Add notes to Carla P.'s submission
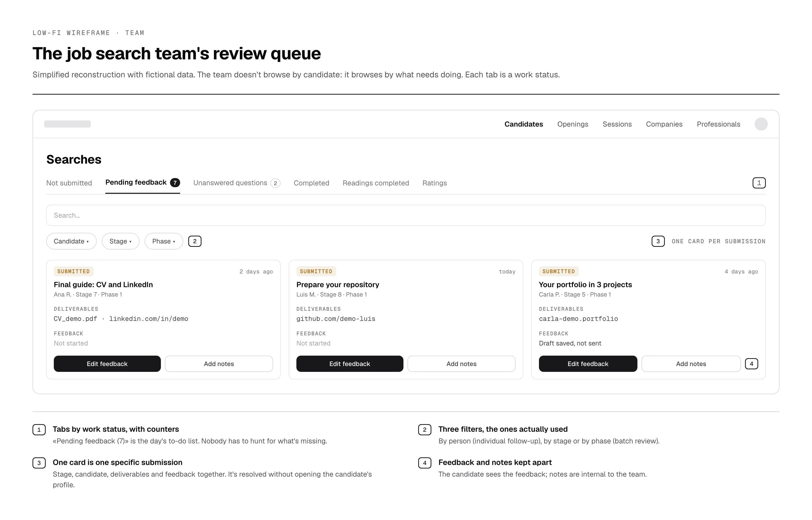Image resolution: width=812 pixels, height=520 pixels. (x=691, y=364)
